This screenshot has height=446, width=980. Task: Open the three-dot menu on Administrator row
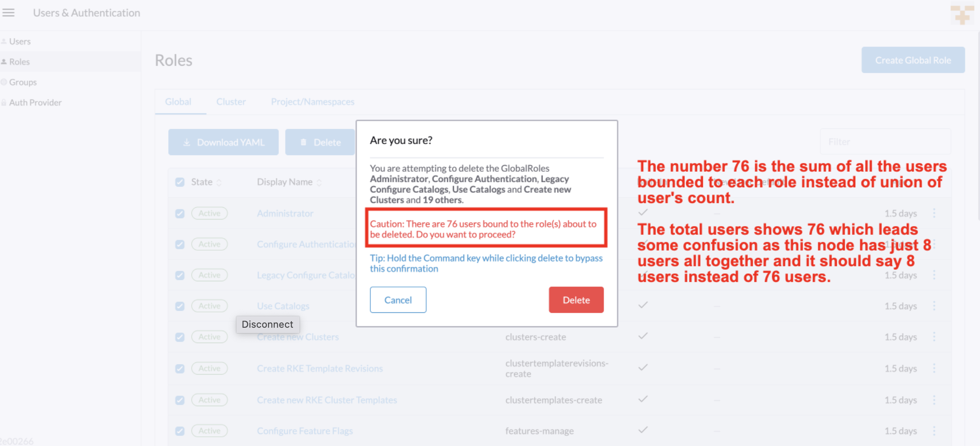(934, 213)
